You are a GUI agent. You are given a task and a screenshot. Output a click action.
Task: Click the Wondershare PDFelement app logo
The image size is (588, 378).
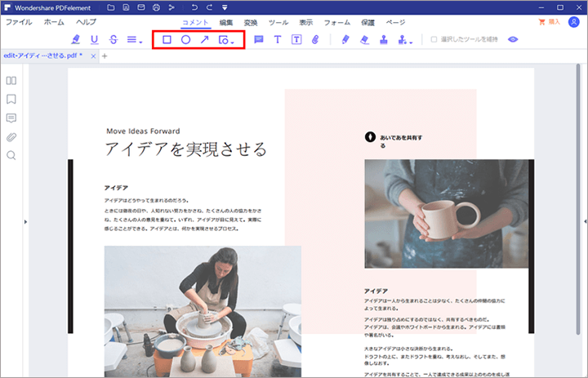(x=7, y=7)
